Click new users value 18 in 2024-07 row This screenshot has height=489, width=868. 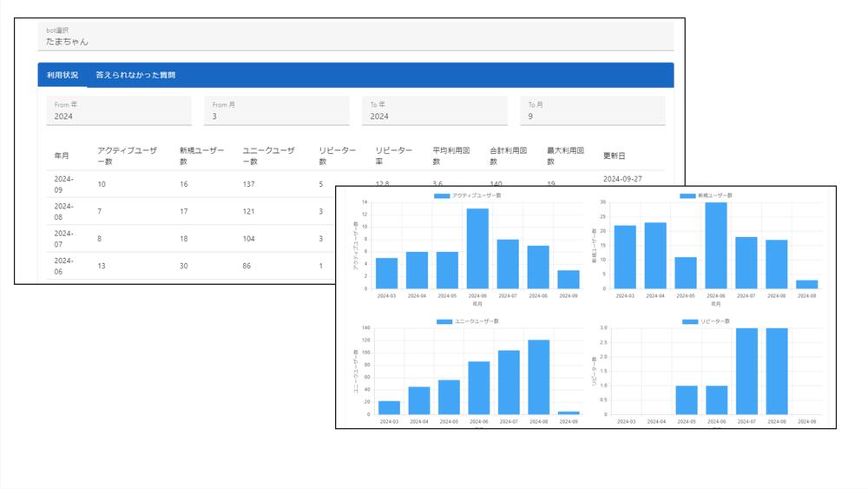(x=184, y=239)
